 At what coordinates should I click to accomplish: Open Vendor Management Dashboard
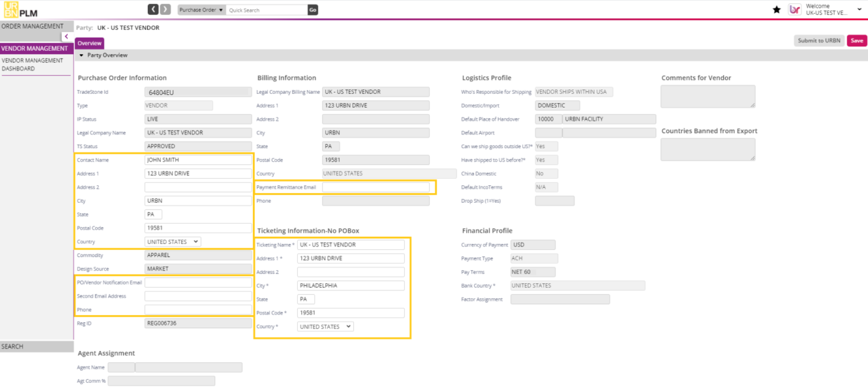(32, 64)
